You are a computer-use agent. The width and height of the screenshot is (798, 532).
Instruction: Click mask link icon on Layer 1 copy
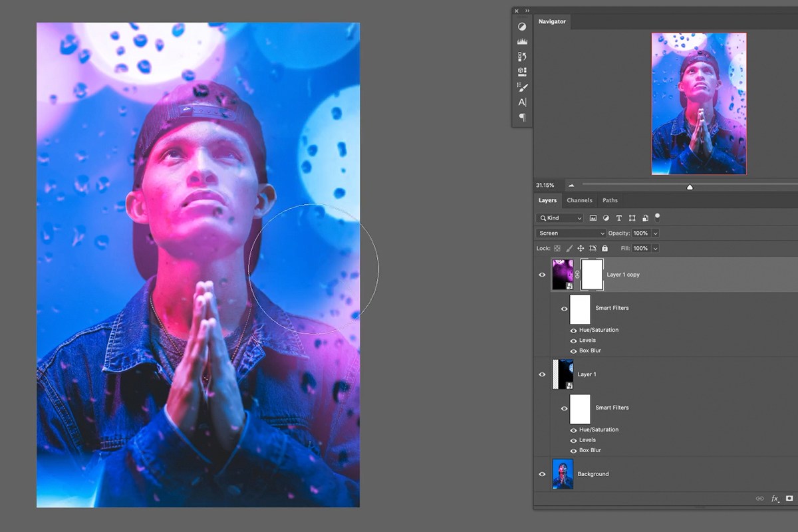click(x=577, y=275)
